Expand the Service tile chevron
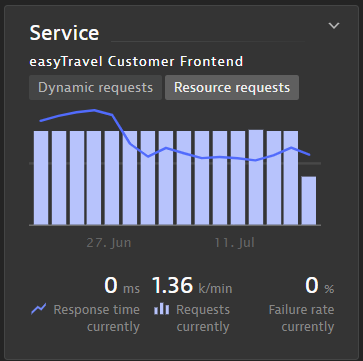The image size is (363, 361). pyautogui.click(x=334, y=26)
